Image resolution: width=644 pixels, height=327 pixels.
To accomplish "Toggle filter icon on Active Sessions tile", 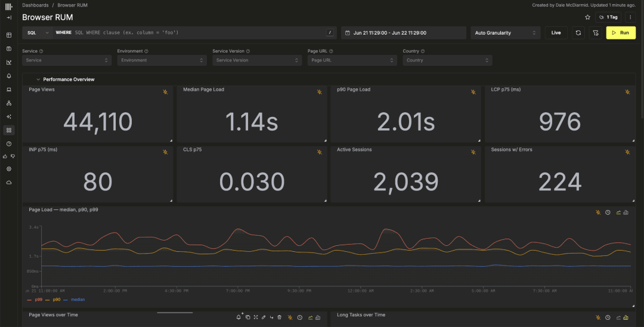I will 473,152.
